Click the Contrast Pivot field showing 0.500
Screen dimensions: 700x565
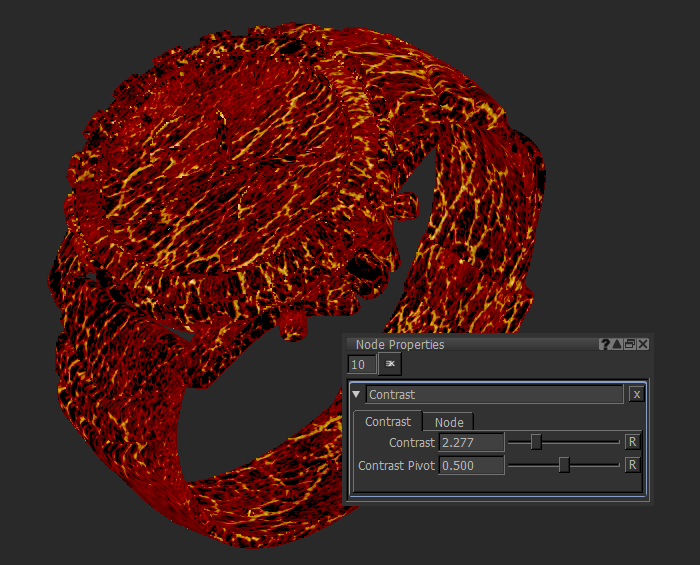tap(471, 466)
